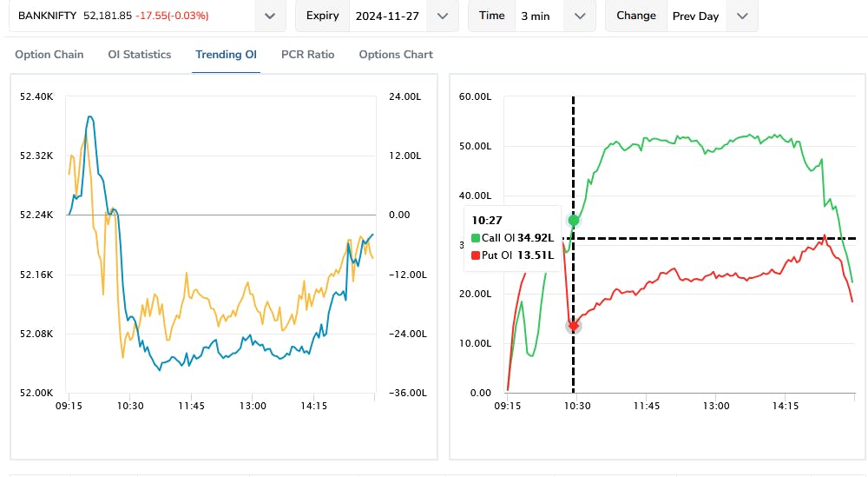Click the red Put OI data point marker
The image size is (868, 477).
[x=573, y=326]
